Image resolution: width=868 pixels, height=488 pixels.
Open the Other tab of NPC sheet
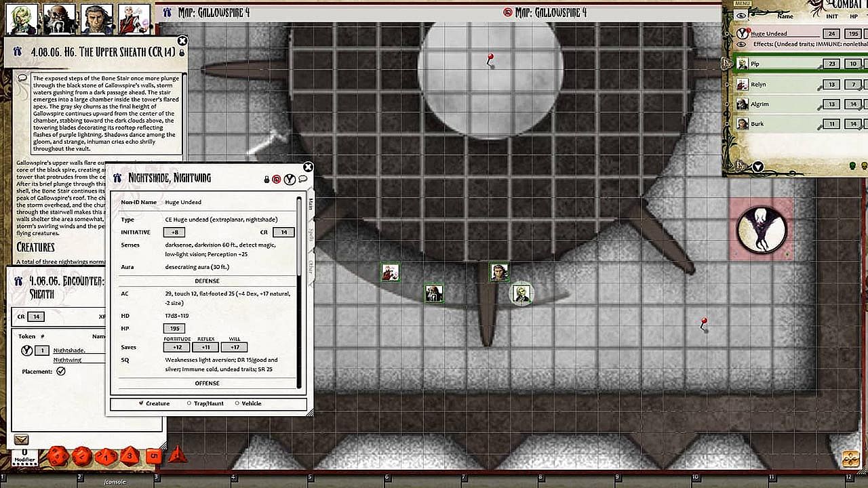pos(311,267)
